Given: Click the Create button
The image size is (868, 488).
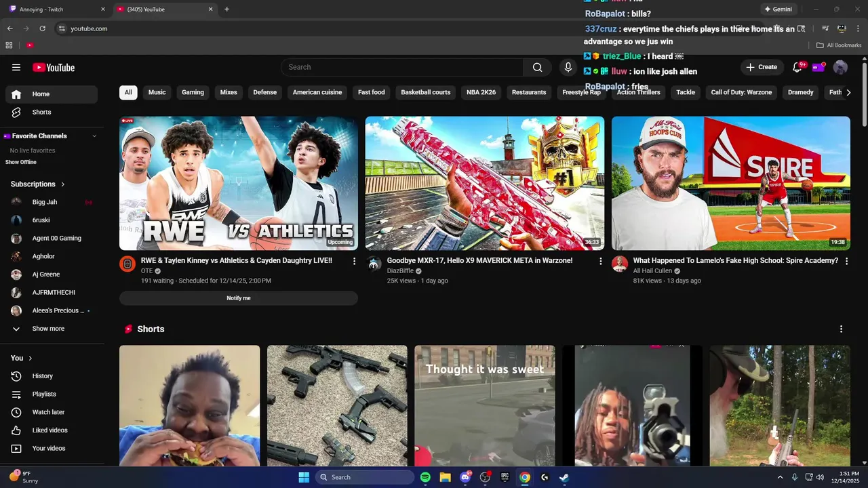Looking at the screenshot, I should coord(762,67).
